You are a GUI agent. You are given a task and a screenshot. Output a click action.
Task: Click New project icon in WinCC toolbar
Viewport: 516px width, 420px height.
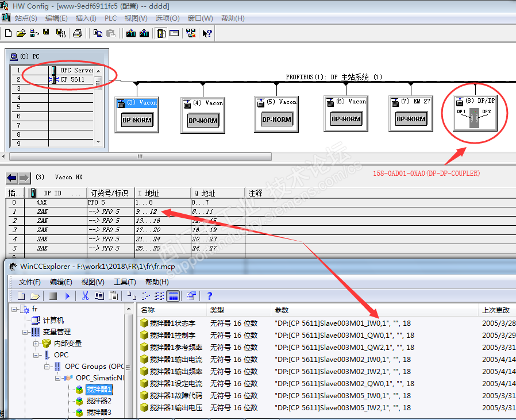(21, 296)
